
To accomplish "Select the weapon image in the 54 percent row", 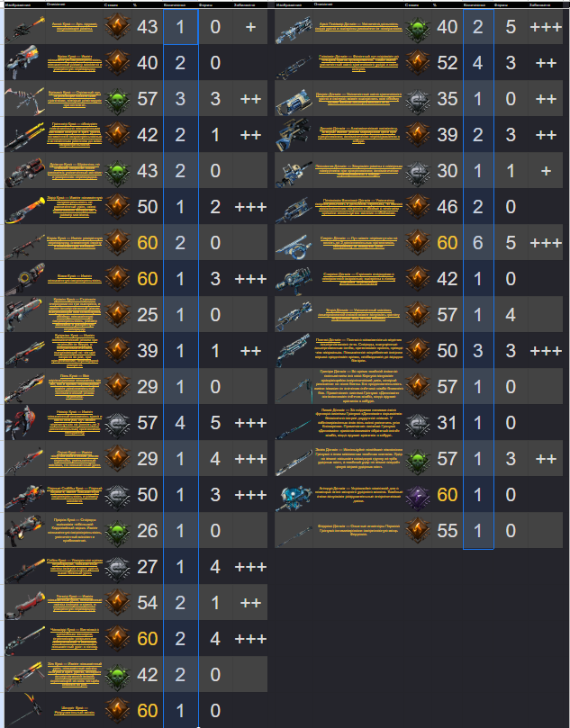I will tap(25, 603).
